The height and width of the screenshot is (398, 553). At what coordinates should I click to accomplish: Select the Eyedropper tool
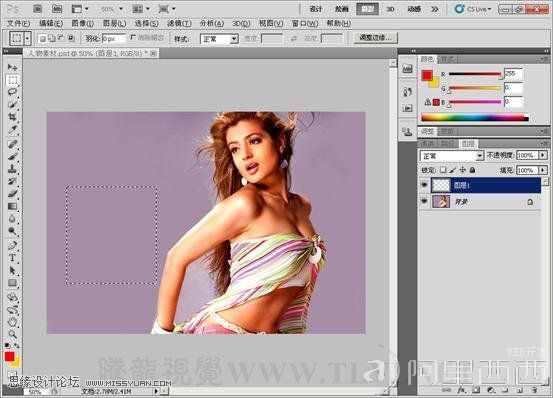click(12, 129)
